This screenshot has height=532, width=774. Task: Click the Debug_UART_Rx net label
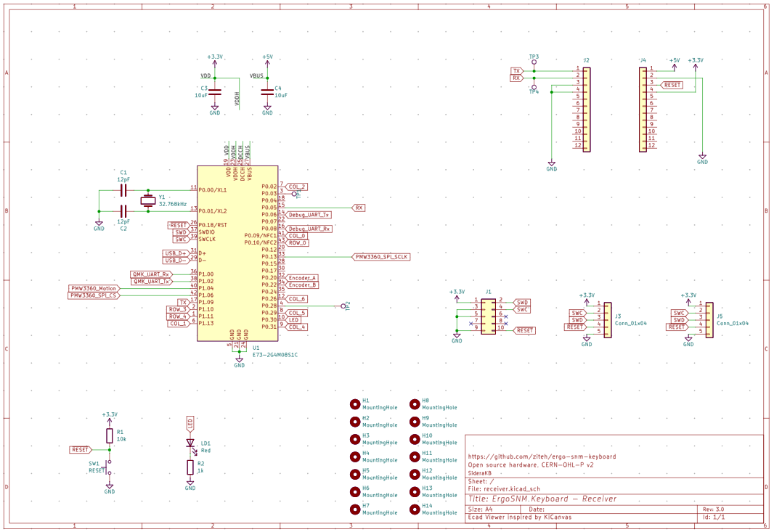tap(309, 229)
